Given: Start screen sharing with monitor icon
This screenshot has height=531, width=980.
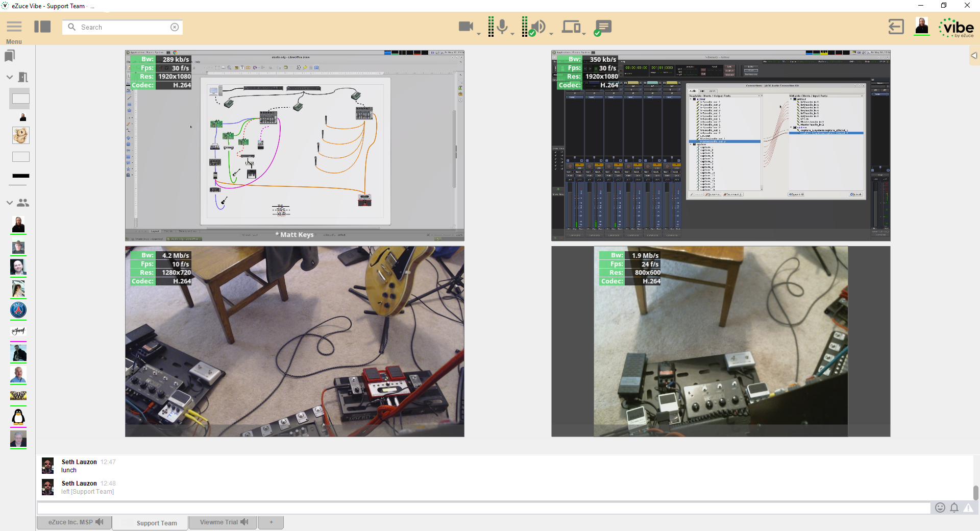Looking at the screenshot, I should [x=571, y=27].
